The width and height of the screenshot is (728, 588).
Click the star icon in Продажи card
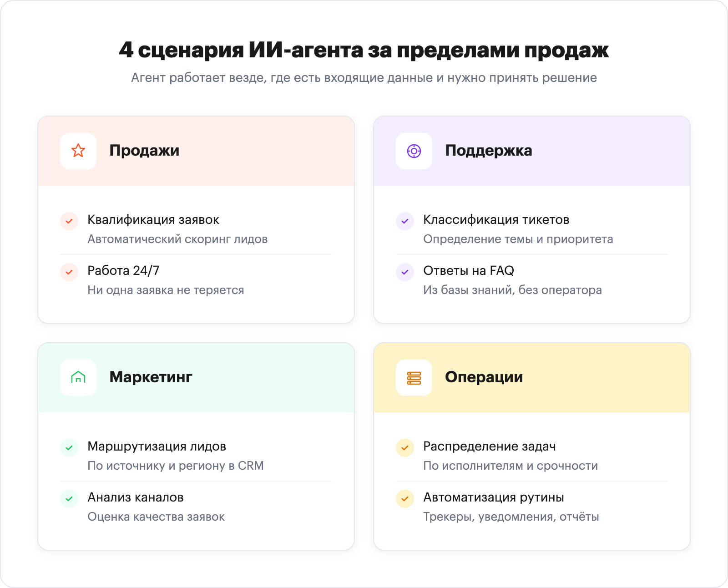pyautogui.click(x=78, y=151)
